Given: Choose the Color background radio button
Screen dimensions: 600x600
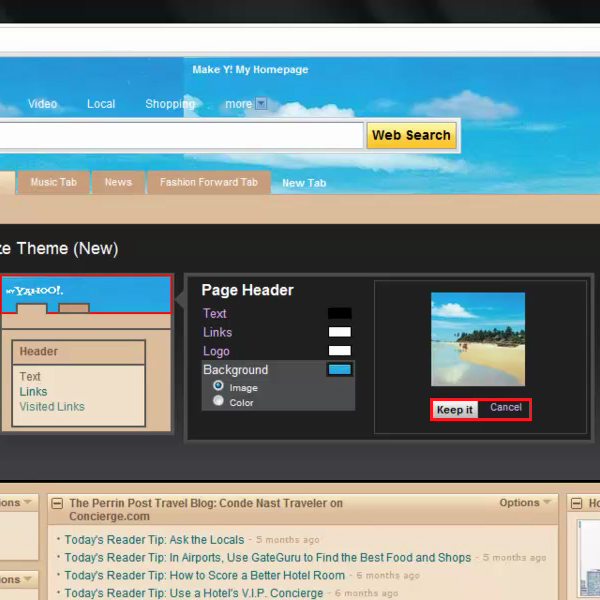Looking at the screenshot, I should 218,401.
